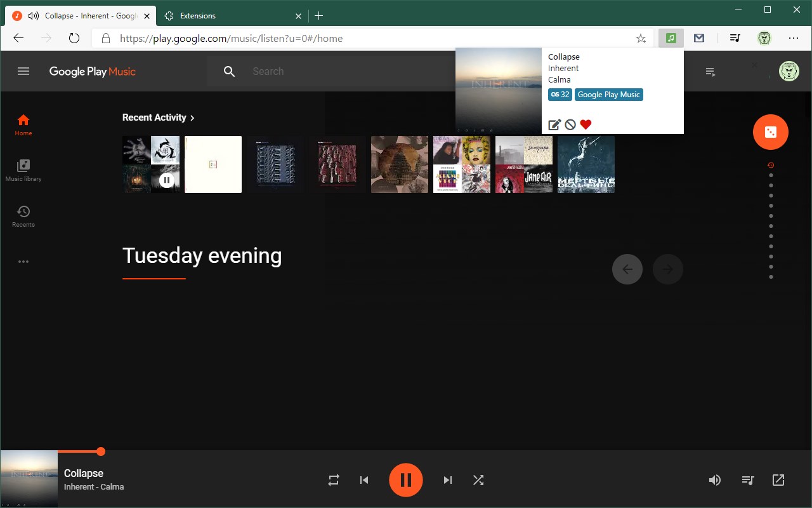This screenshot has height=508, width=812.
Task: Open the round brown tower album cover
Action: (x=400, y=164)
